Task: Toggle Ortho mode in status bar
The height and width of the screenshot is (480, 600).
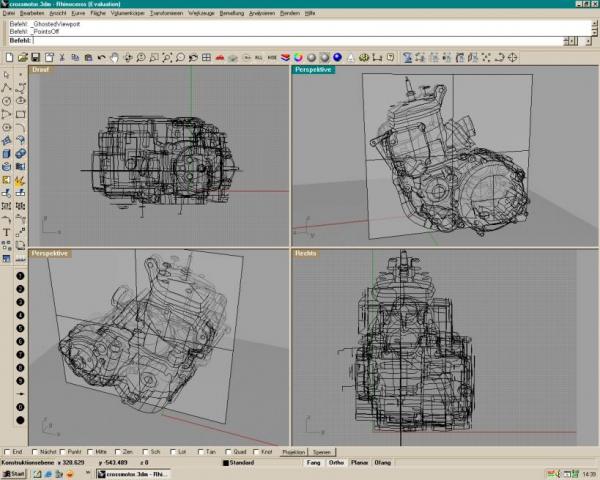Action: point(336,463)
